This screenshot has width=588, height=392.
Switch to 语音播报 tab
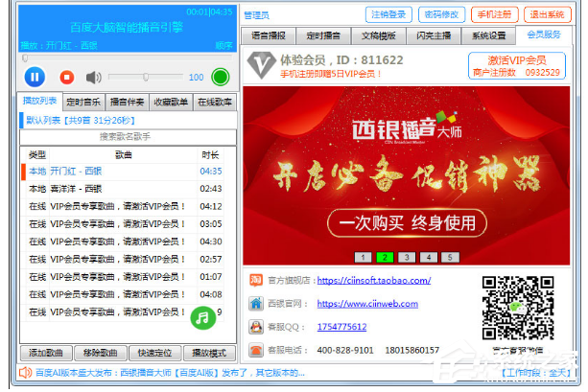click(x=269, y=35)
